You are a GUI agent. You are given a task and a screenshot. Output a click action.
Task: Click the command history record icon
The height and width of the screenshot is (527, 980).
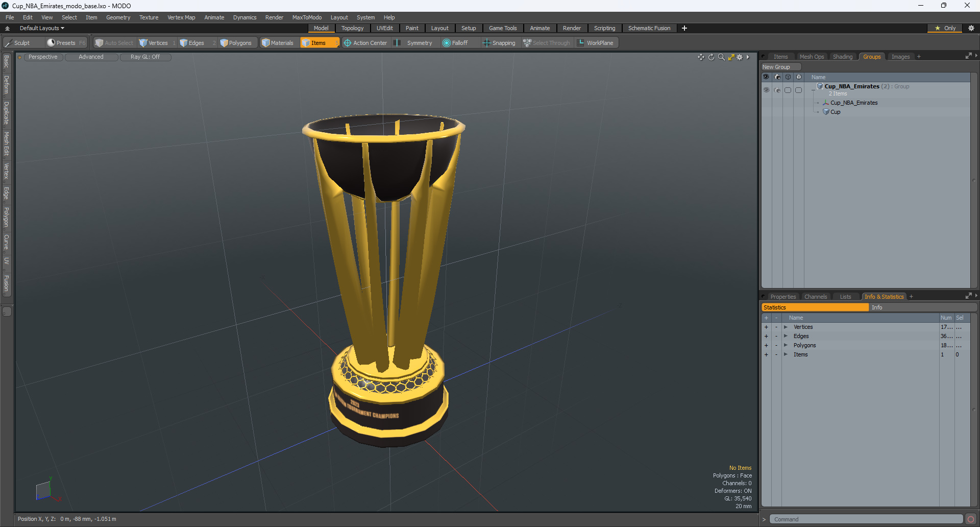pos(971,519)
